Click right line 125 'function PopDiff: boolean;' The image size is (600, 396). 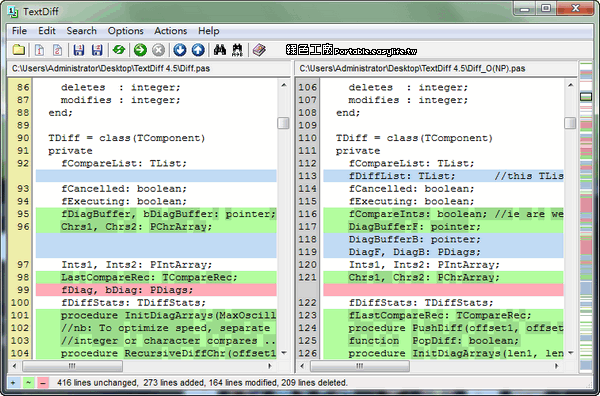tap(434, 341)
